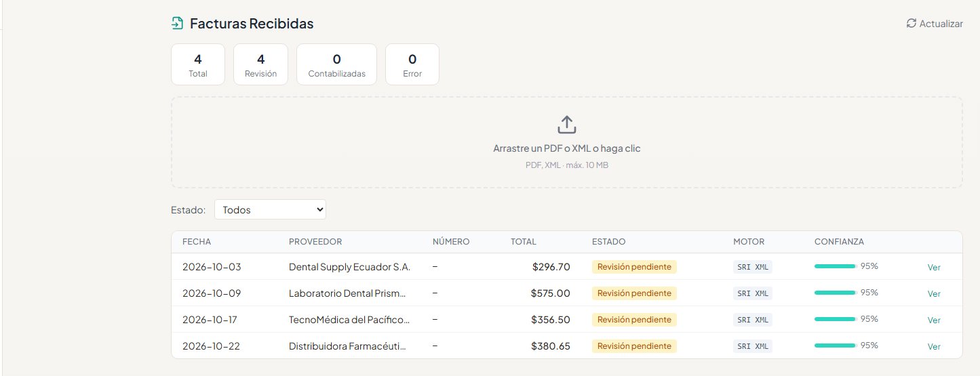Screen dimensions: 980x376
Task: Click the PDF or XML upload dropzone
Action: click(566, 142)
